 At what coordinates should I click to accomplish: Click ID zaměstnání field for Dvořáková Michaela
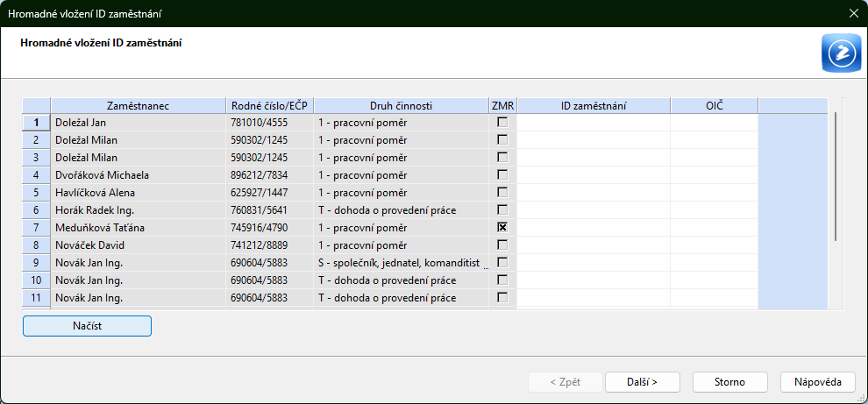[x=593, y=175]
